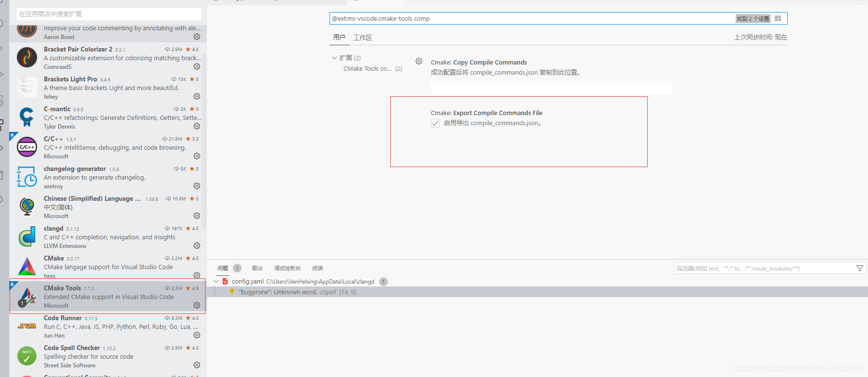This screenshot has width=868, height=377.
Task: Click 上次同步时间: 现在 sync status
Action: tap(761, 37)
